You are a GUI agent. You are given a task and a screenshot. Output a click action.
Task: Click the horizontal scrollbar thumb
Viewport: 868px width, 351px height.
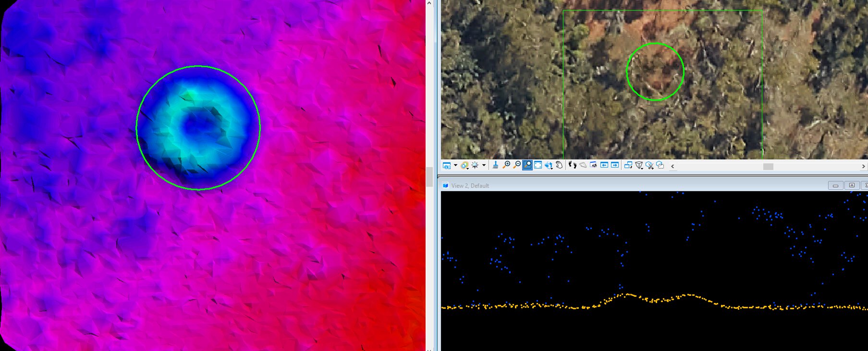coord(768,166)
